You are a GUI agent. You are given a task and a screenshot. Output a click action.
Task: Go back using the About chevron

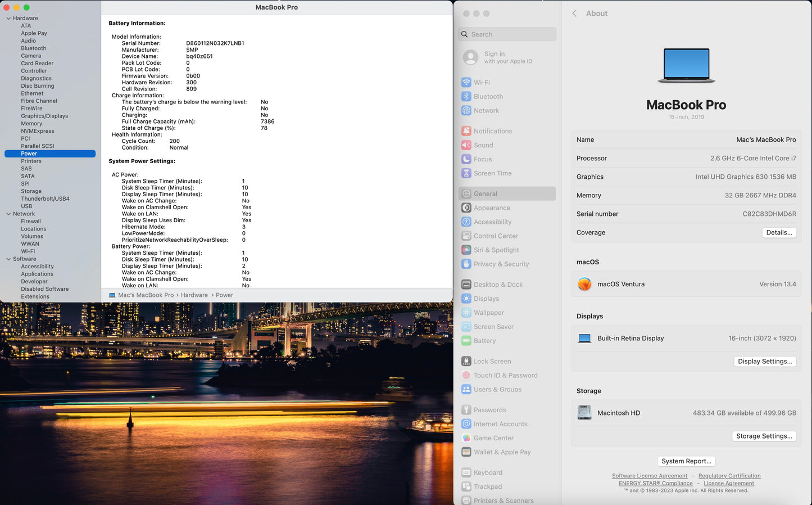574,13
